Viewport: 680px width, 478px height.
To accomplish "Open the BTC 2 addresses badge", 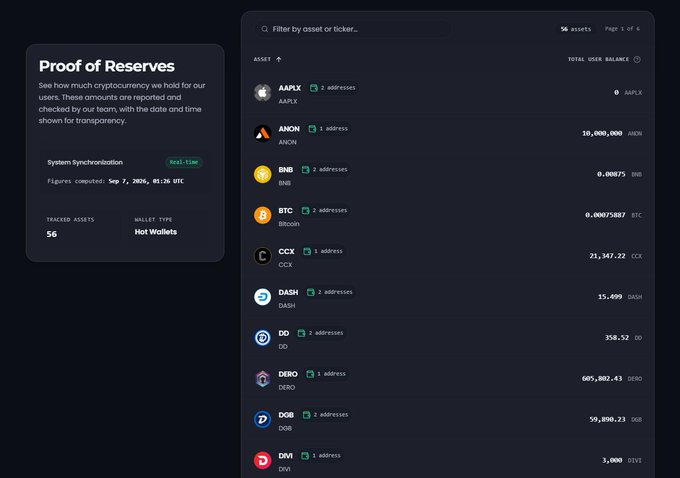I will (x=324, y=210).
